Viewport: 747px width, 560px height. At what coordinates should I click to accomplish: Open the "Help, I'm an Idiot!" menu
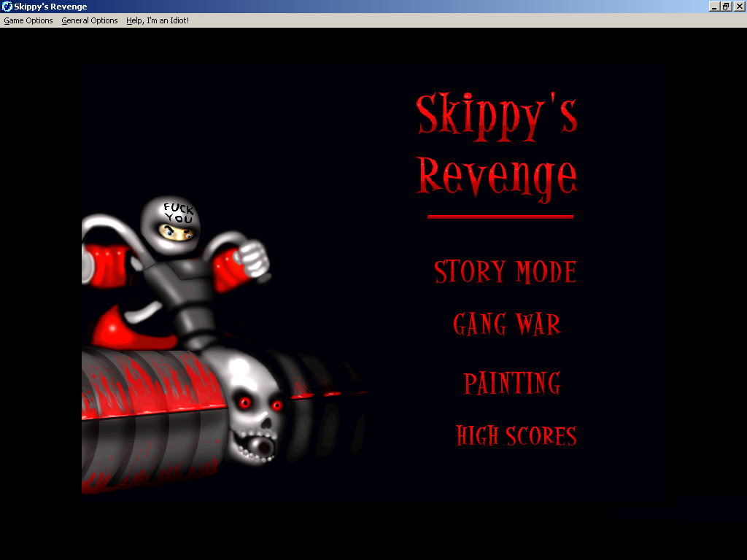(158, 20)
